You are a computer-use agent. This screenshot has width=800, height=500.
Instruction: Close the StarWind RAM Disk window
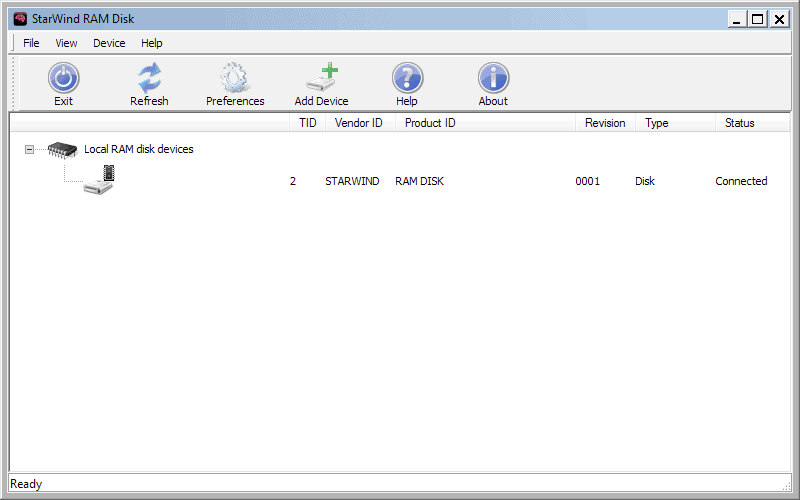[780, 19]
